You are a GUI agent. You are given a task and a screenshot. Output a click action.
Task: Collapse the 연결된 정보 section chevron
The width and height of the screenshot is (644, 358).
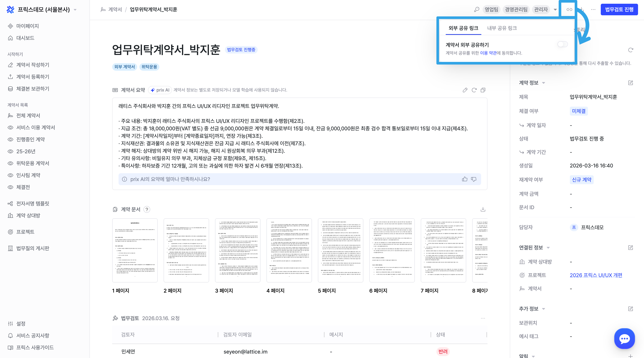pos(548,248)
